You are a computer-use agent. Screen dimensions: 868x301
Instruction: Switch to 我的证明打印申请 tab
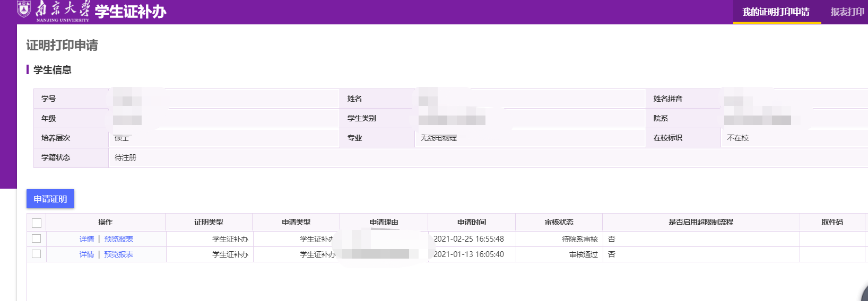[776, 12]
